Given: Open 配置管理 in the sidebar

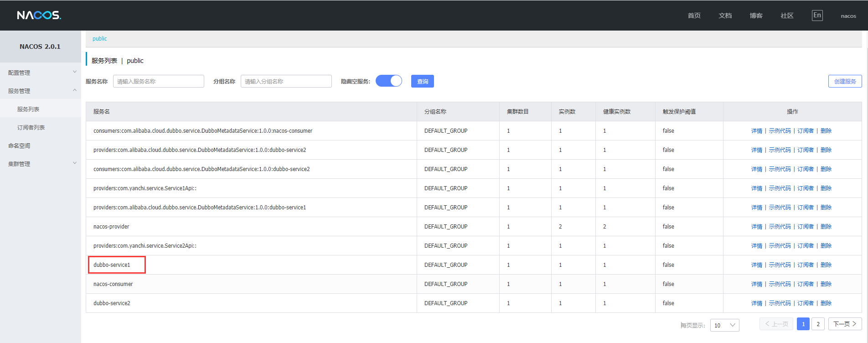Looking at the screenshot, I should pos(19,73).
